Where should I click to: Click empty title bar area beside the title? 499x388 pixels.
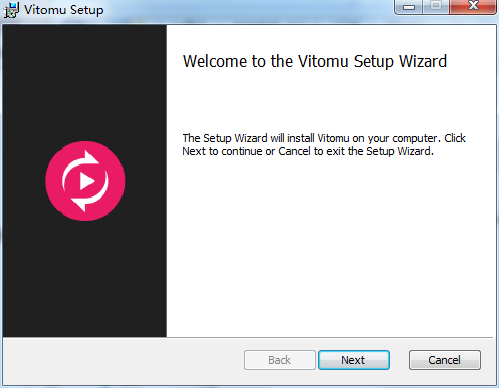[x=247, y=10]
